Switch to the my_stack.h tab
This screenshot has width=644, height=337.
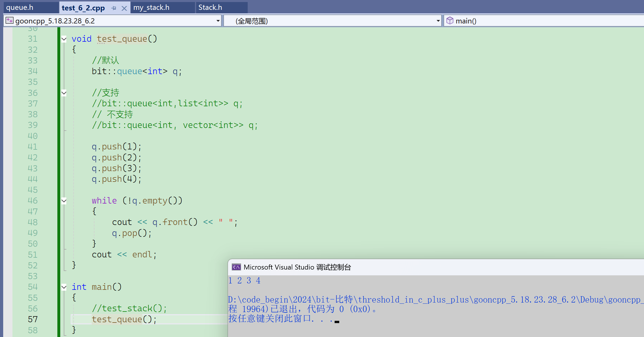(x=151, y=8)
